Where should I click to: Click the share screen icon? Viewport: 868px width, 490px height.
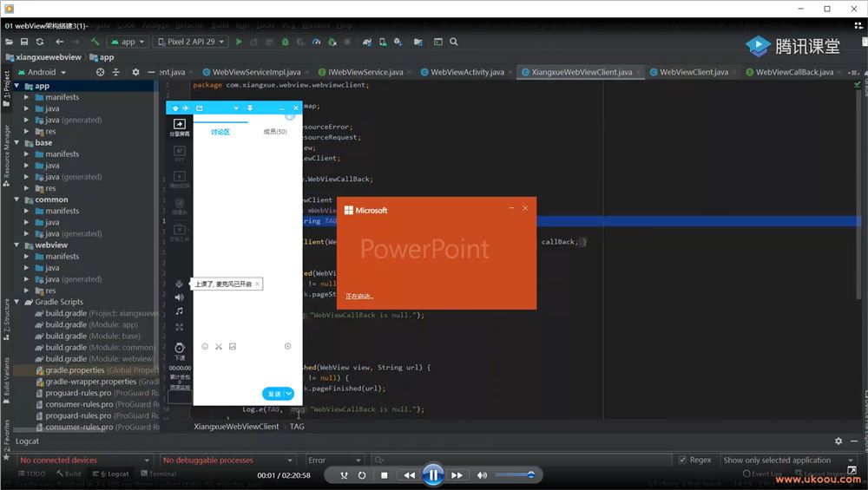(180, 125)
